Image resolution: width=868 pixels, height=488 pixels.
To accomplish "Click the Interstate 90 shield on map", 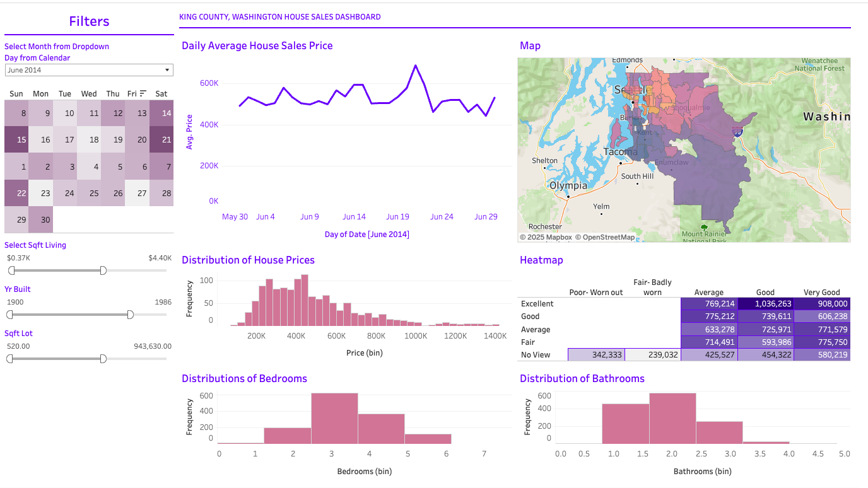I will tap(737, 132).
